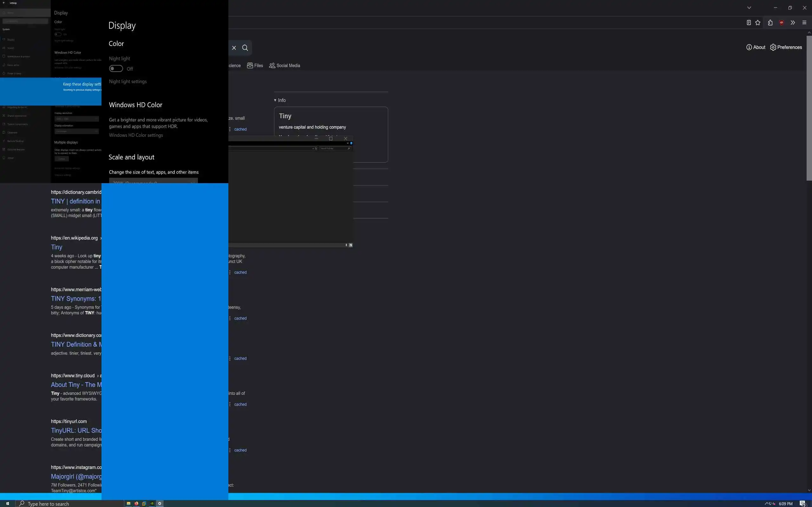Open Windows HD Color settings link

click(136, 135)
